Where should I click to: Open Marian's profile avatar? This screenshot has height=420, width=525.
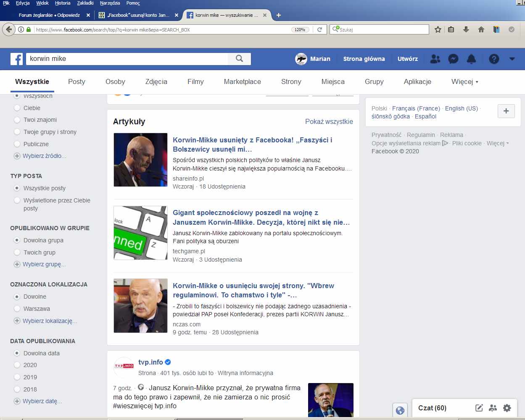point(301,59)
